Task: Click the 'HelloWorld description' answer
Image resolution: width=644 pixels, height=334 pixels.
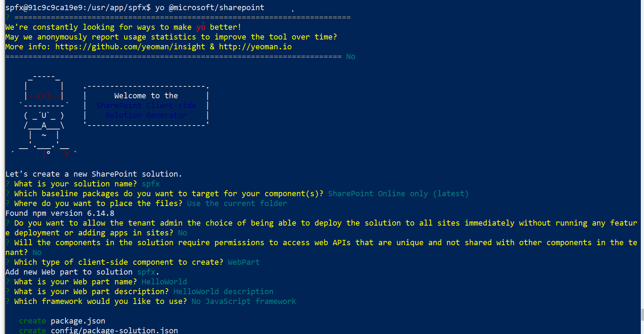Action: (x=223, y=292)
